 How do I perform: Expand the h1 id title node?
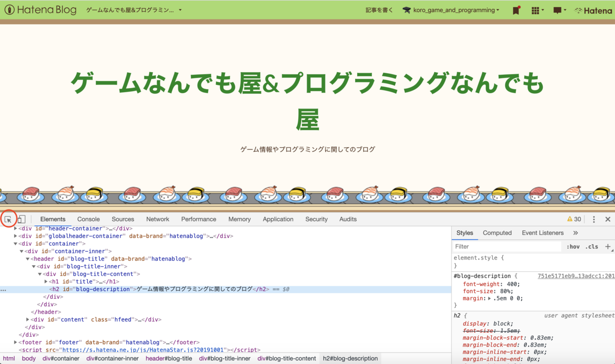tap(46, 282)
